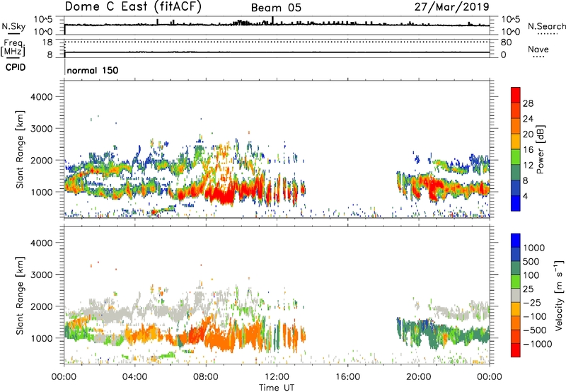Click the 'Dome C East (fitACF)' plot title

[x=132, y=7]
